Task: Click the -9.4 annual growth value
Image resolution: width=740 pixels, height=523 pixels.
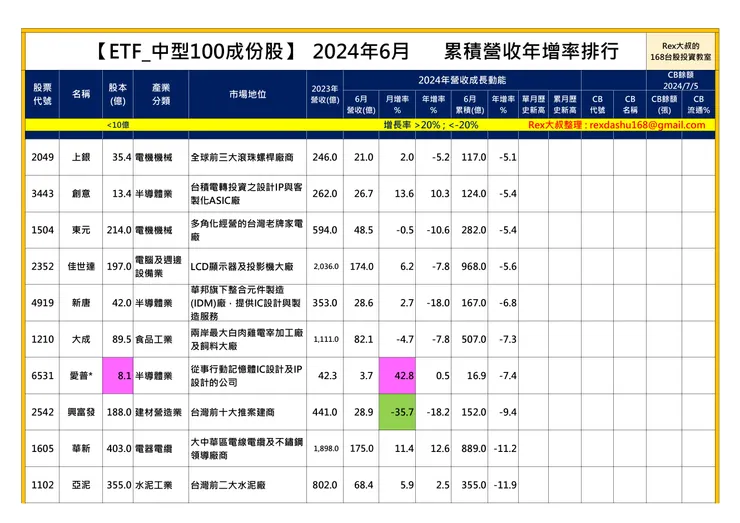Action: pyautogui.click(x=508, y=412)
